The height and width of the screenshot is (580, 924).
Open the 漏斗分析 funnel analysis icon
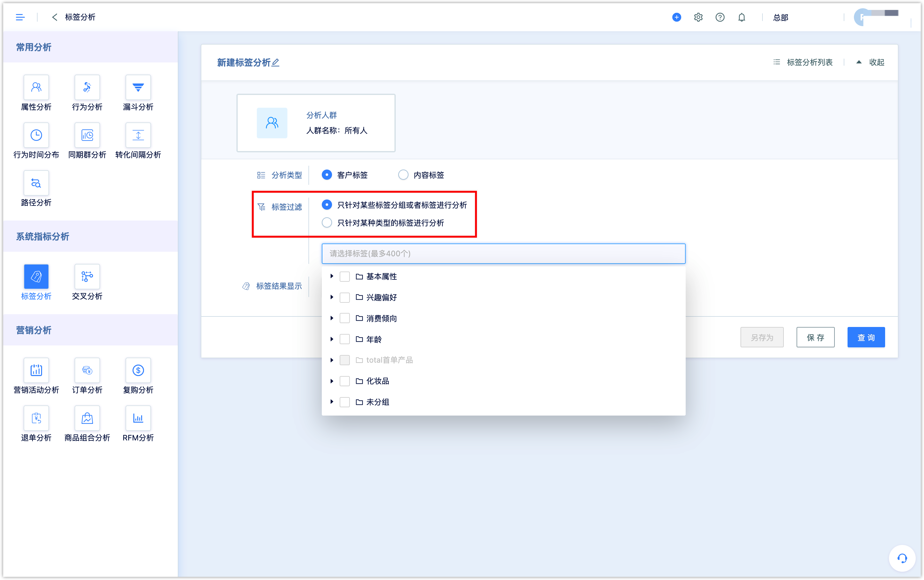coord(138,87)
